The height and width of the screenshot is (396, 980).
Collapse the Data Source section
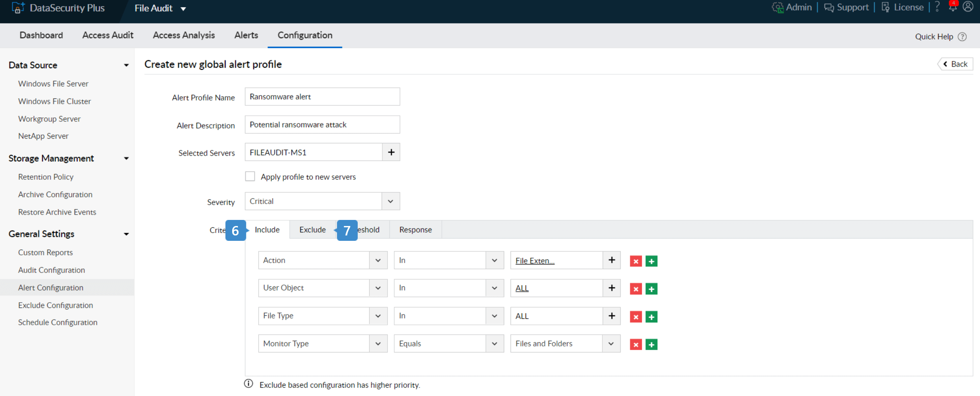126,65
